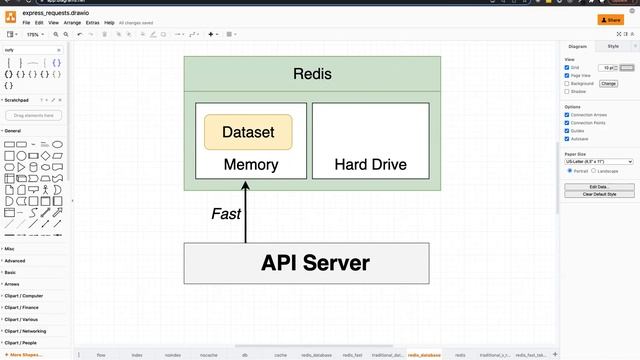
Task: Click the Share button
Action: tap(611, 20)
